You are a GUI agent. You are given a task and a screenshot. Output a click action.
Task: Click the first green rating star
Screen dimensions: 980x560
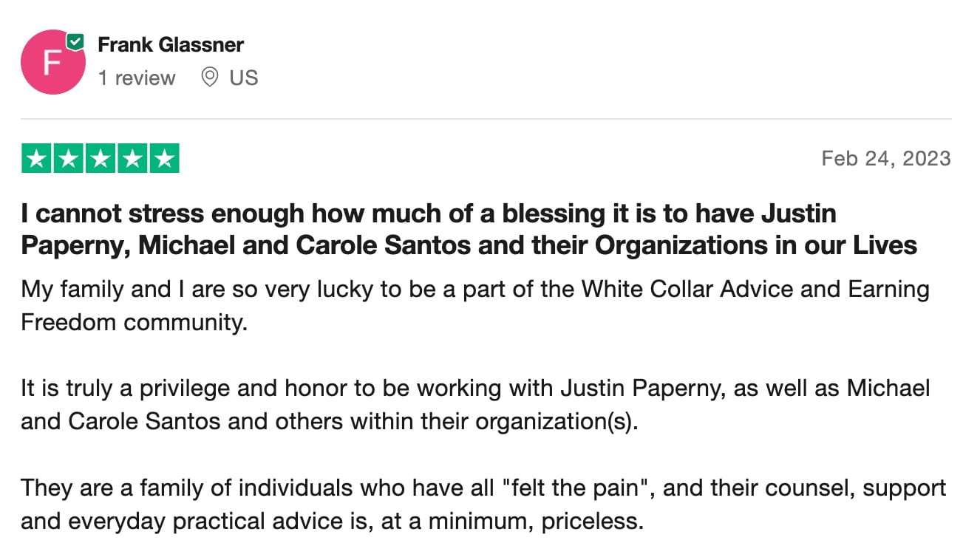pyautogui.click(x=37, y=159)
